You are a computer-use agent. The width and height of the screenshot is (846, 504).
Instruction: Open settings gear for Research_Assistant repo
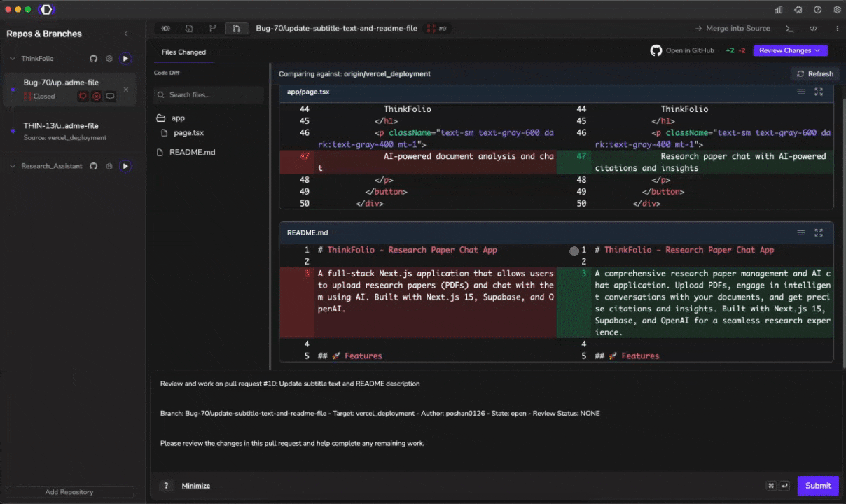click(x=109, y=166)
